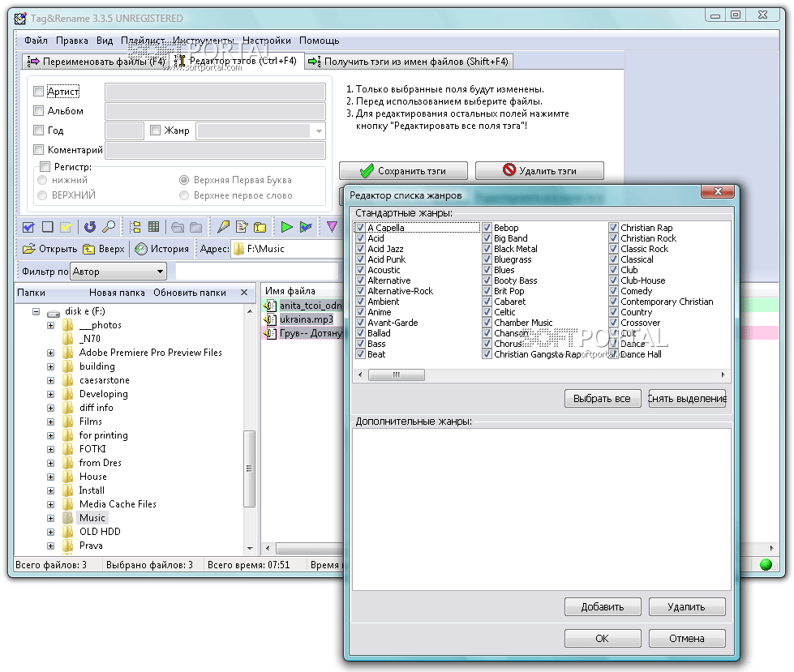Expand the Music folder node
Screen dimensions: 794x672
(50, 518)
